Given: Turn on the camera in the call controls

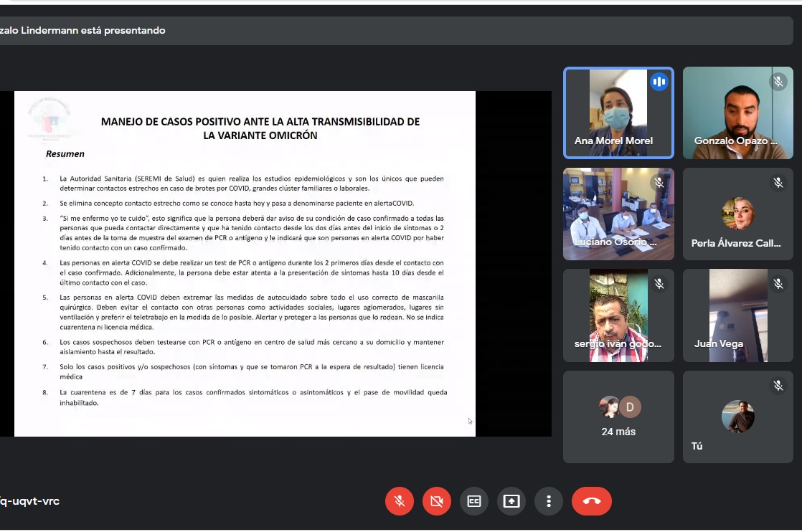Looking at the screenshot, I should click(437, 501).
